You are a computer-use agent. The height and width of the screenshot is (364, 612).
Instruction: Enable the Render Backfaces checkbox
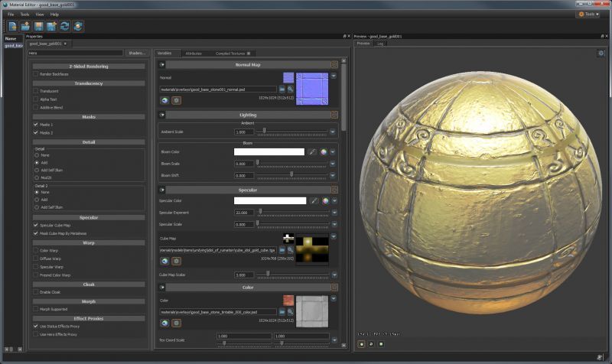(x=35, y=74)
